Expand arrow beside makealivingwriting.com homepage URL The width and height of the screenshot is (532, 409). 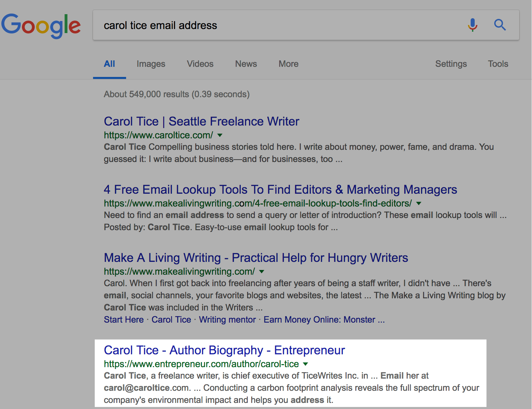pyautogui.click(x=262, y=272)
